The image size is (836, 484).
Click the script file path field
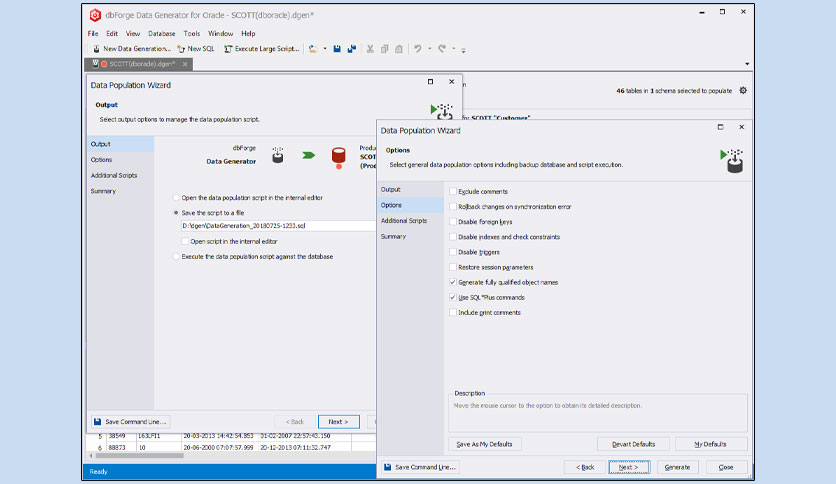coord(278,225)
